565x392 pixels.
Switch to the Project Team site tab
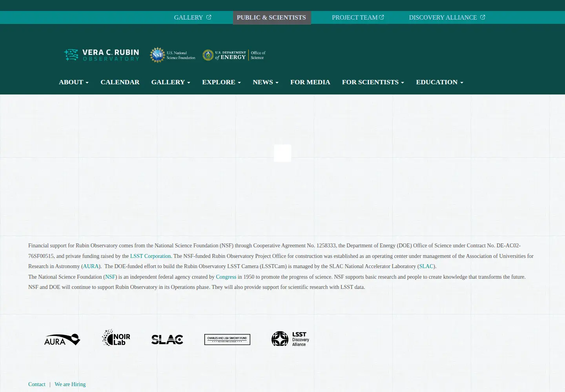point(358,18)
